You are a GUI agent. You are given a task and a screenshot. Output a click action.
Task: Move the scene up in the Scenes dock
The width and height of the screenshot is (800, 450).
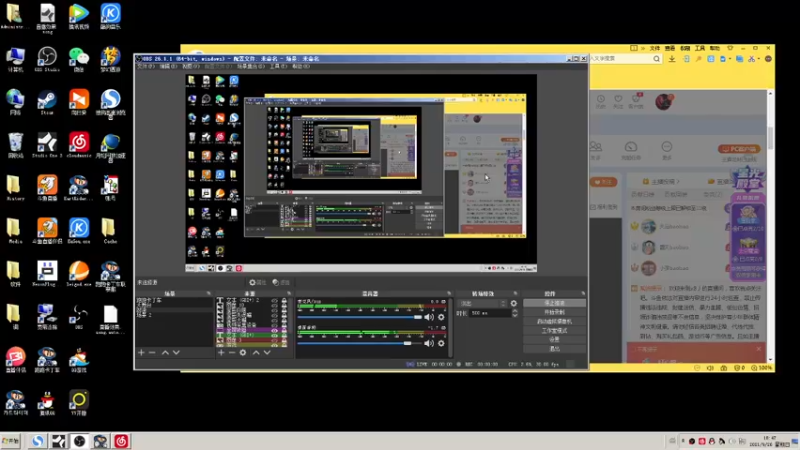coord(165,353)
